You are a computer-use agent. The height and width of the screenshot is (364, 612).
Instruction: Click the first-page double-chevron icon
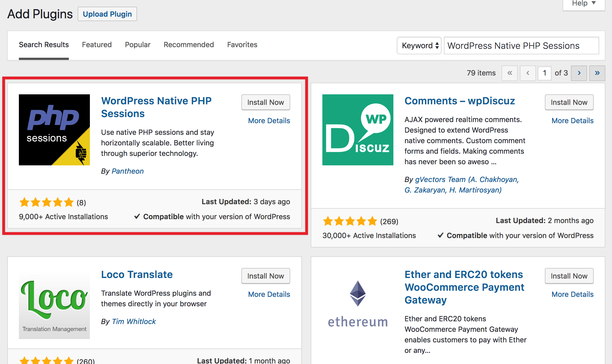510,73
